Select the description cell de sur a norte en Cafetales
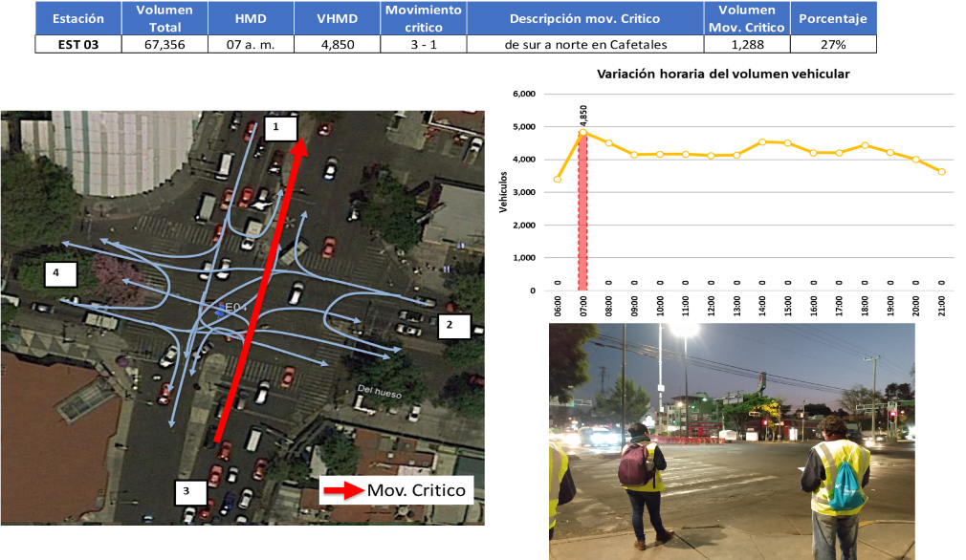This screenshot has width=966, height=560. pyautogui.click(x=587, y=44)
